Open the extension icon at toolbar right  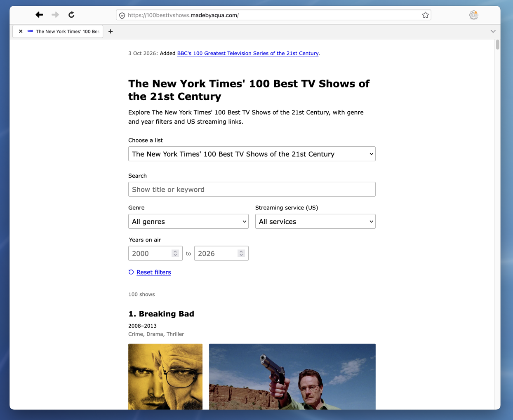point(473,15)
